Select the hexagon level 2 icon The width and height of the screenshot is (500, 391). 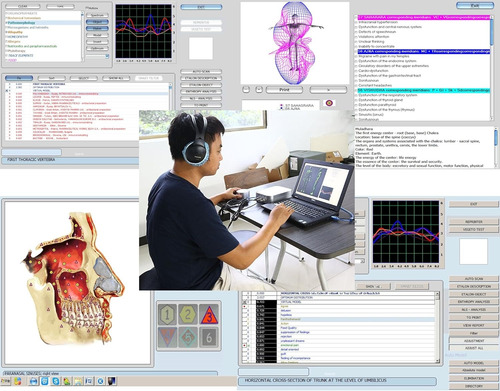point(188,314)
